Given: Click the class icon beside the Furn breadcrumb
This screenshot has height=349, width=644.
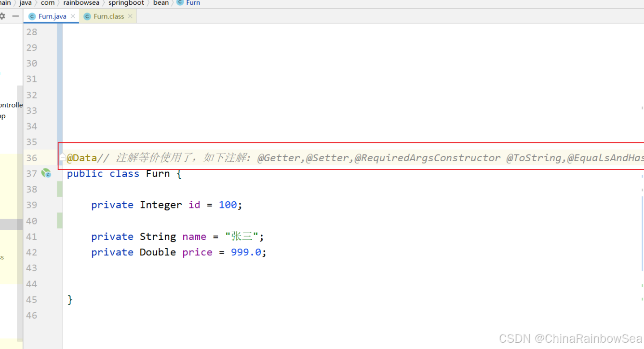Looking at the screenshot, I should 180,2.
